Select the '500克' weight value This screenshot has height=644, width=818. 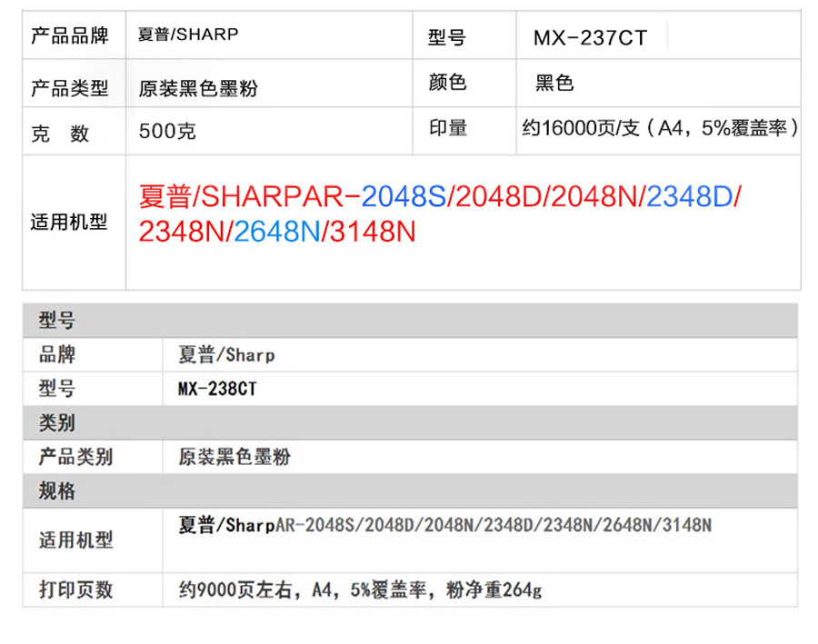pyautogui.click(x=167, y=131)
